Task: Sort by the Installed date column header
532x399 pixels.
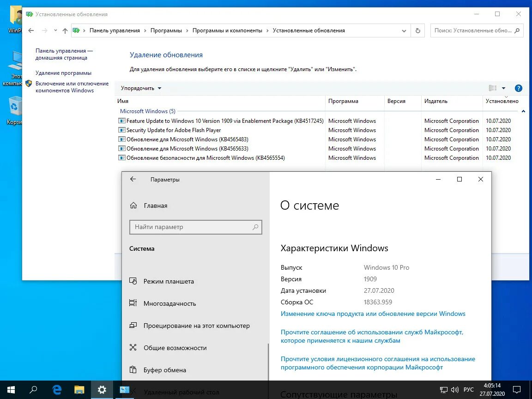Action: pyautogui.click(x=502, y=101)
